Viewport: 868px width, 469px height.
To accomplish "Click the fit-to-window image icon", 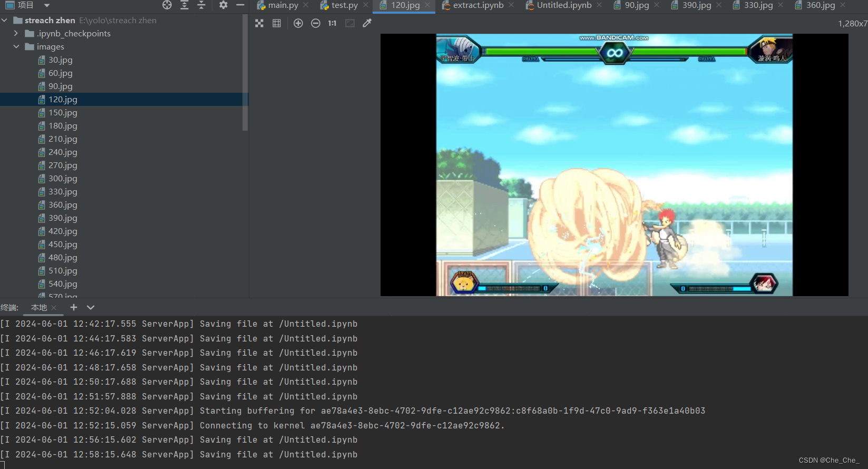I will pyautogui.click(x=350, y=23).
